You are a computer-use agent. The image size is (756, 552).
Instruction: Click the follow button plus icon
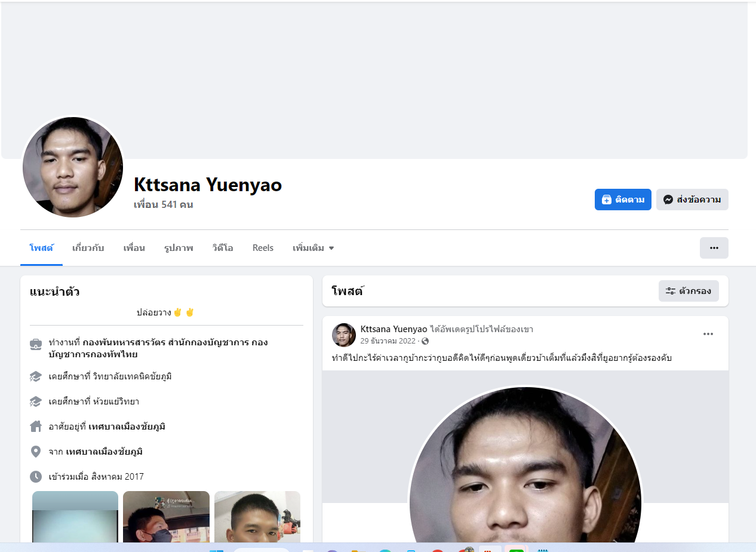click(606, 200)
